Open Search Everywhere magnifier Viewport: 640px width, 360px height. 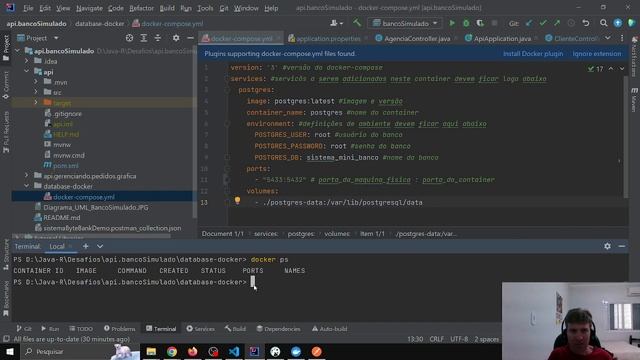point(603,23)
